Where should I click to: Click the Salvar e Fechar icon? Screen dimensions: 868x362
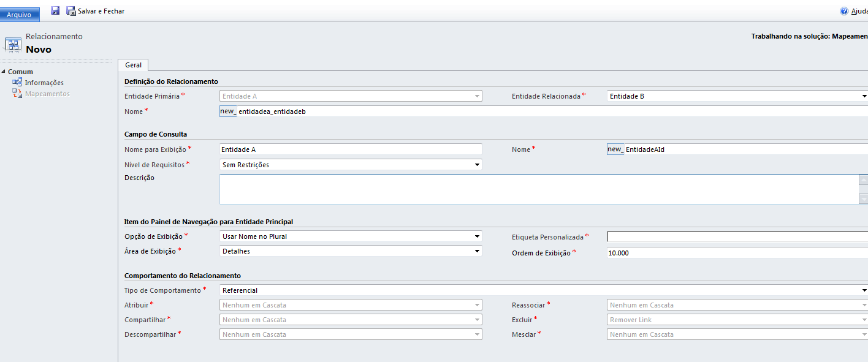click(x=71, y=11)
